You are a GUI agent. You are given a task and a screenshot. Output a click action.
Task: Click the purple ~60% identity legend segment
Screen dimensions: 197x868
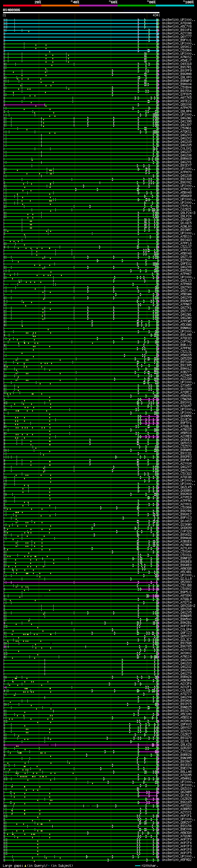click(99, 6)
